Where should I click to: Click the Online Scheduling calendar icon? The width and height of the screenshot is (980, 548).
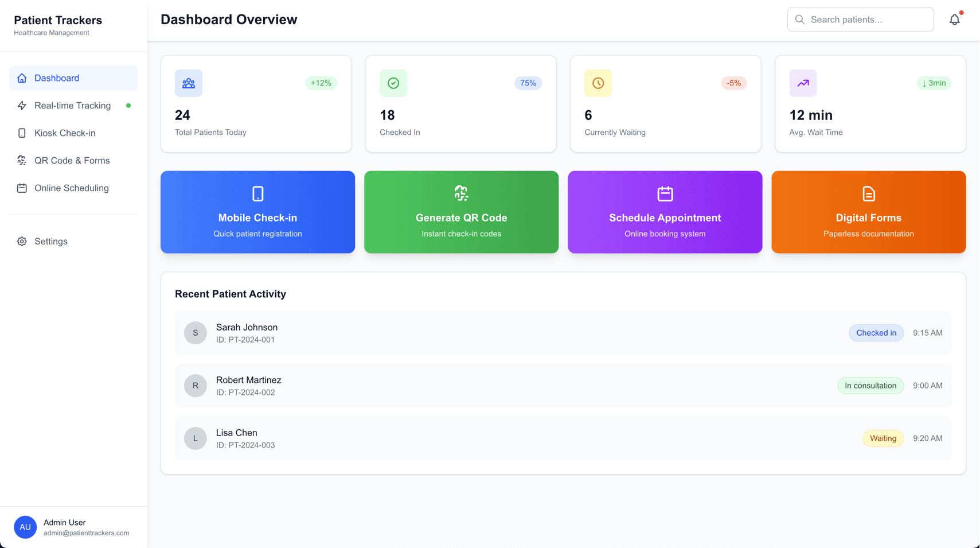[22, 188]
